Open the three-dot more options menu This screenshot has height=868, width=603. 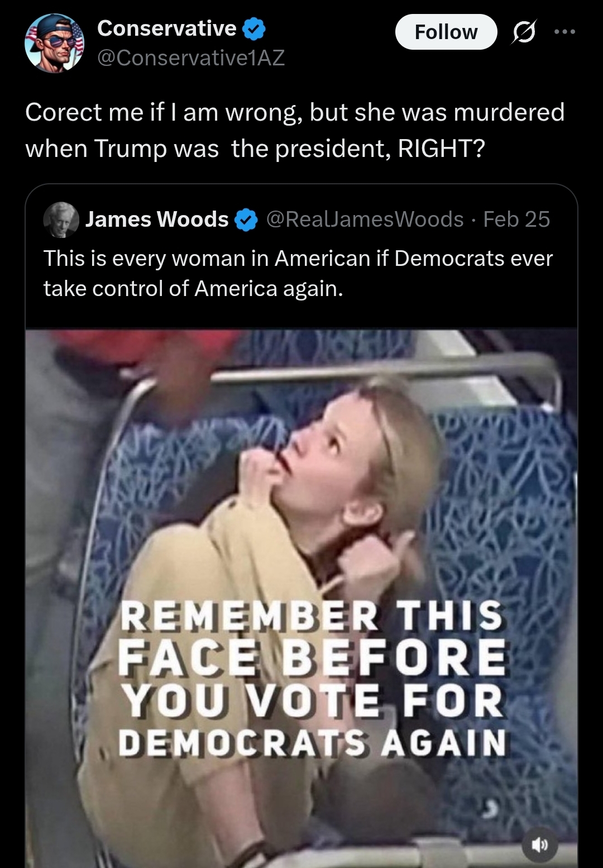(x=564, y=32)
